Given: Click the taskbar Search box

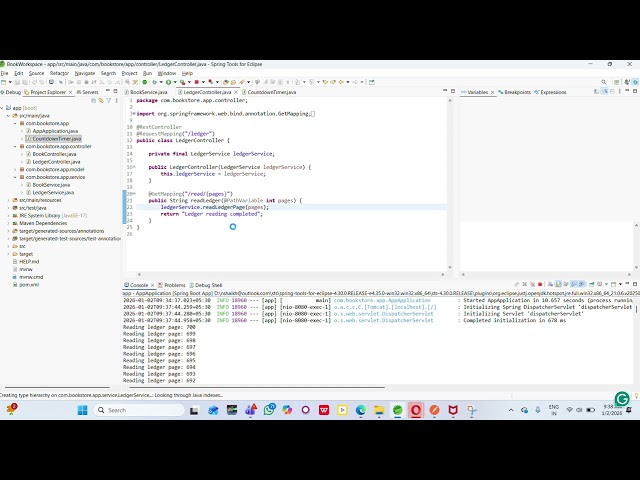Looking at the screenshot, I should pyautogui.click(x=139, y=410).
